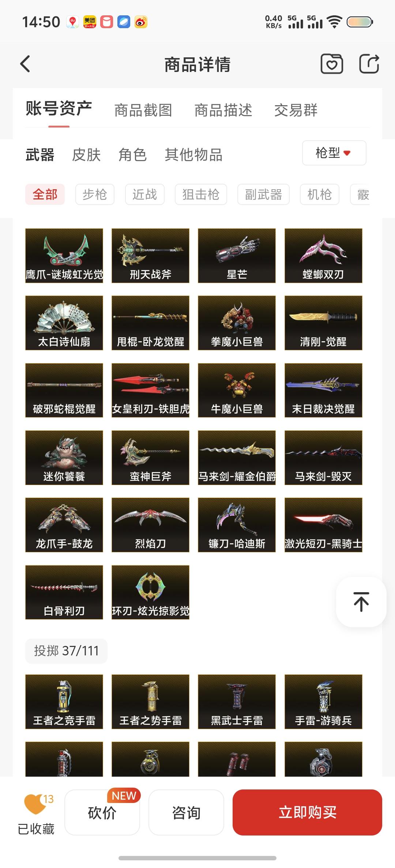
Task: Open the 镰刀-哈迪斯 weapon thumbnail
Action: coord(237,525)
